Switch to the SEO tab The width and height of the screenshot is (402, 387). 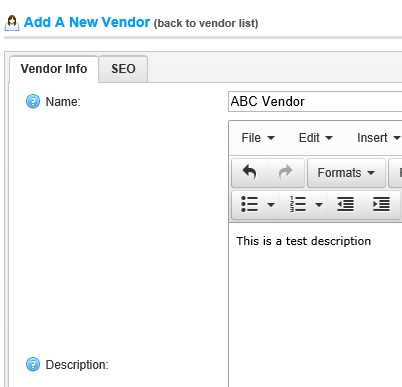(123, 69)
